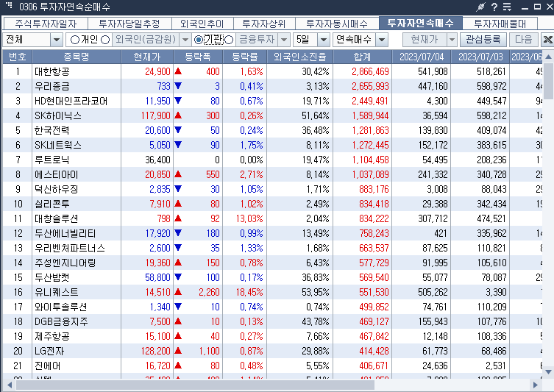Select the 대한항공 stock row

[272, 71]
